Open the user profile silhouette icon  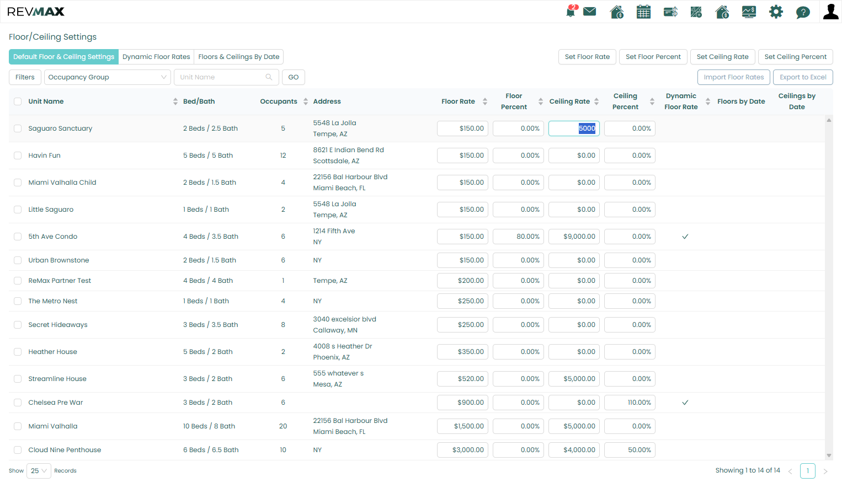coord(830,12)
